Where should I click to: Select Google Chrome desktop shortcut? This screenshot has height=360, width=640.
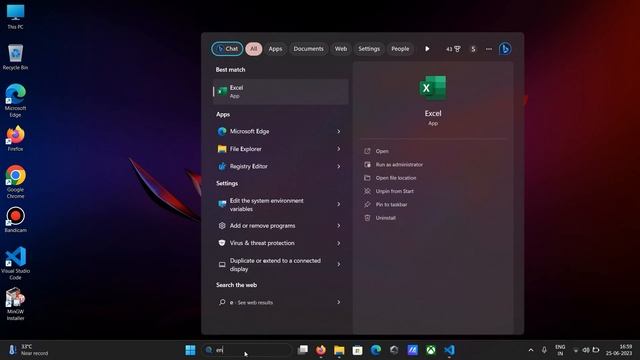16,182
